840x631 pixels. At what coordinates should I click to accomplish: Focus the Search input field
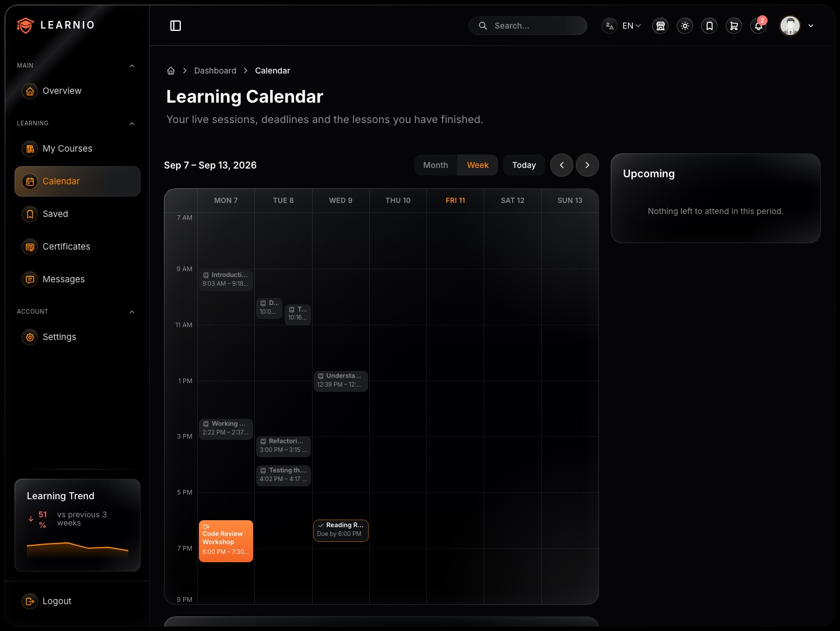528,26
